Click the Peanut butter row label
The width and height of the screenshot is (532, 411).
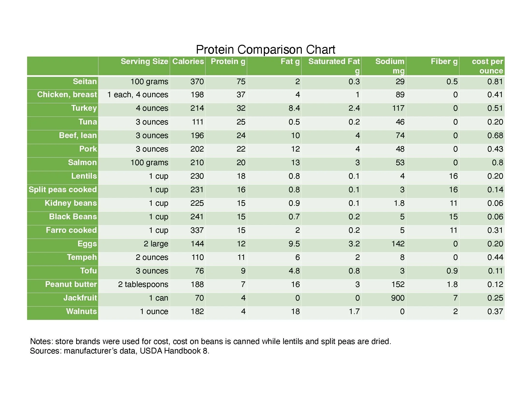coord(71,284)
